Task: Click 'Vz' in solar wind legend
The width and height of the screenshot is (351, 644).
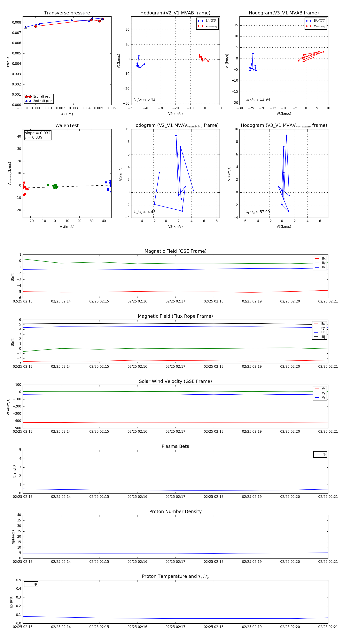Action: (320, 398)
